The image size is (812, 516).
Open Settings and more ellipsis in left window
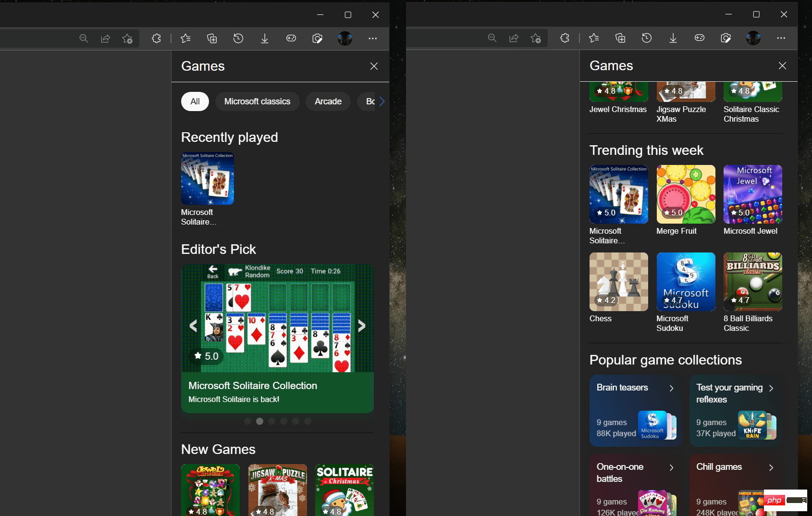tap(373, 38)
